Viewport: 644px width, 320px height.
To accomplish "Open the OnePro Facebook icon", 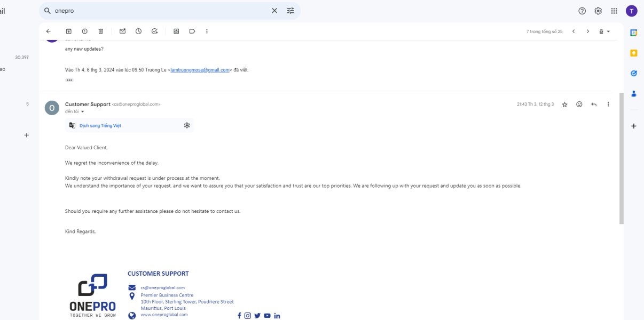I will coord(239,316).
